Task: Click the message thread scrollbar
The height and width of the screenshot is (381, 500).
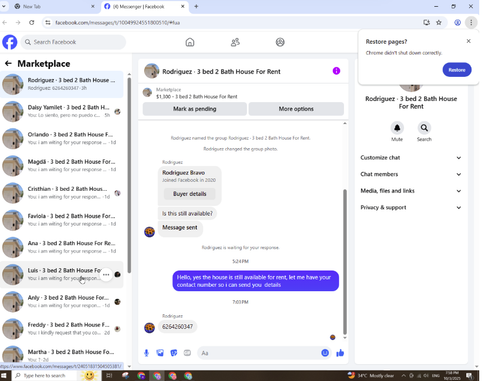Action: pyautogui.click(x=345, y=262)
